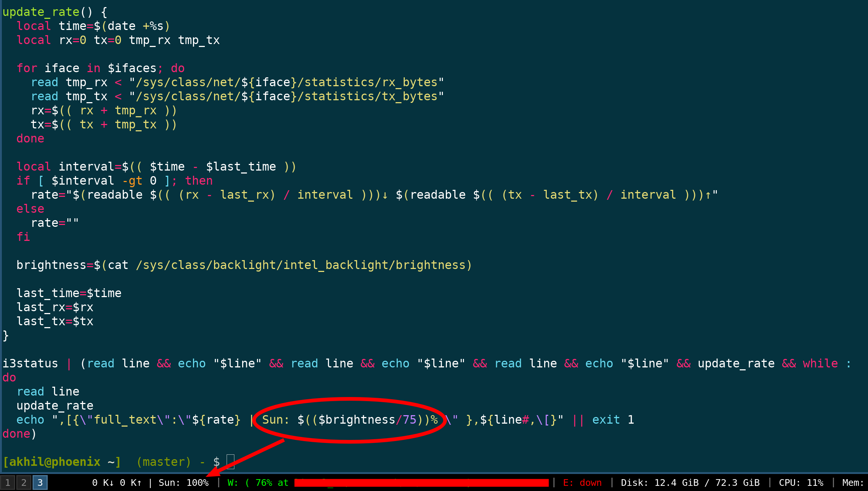Click the 'rate="$(readable' assignment start
Screen dimensions: 868x491
tap(87, 195)
